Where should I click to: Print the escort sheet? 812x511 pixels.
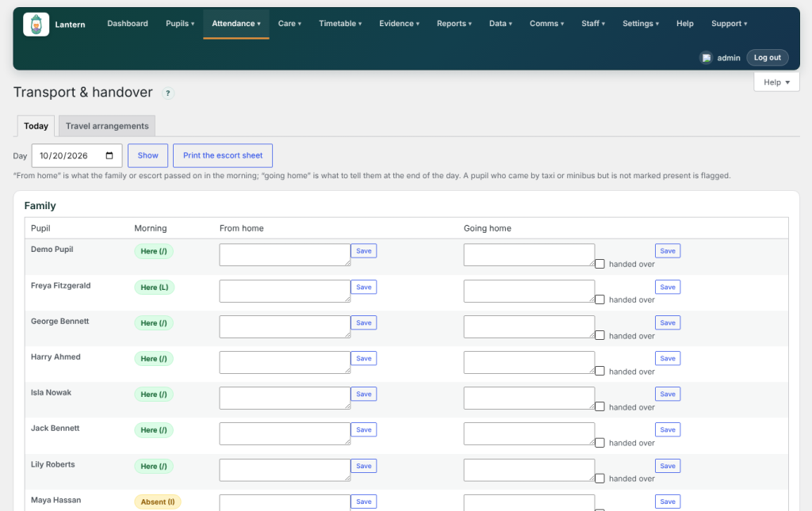(x=223, y=156)
